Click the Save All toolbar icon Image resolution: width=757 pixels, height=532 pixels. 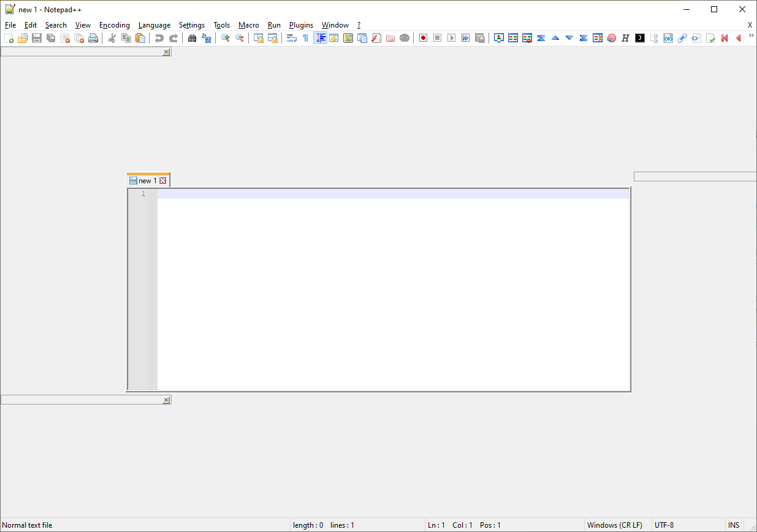(x=51, y=38)
